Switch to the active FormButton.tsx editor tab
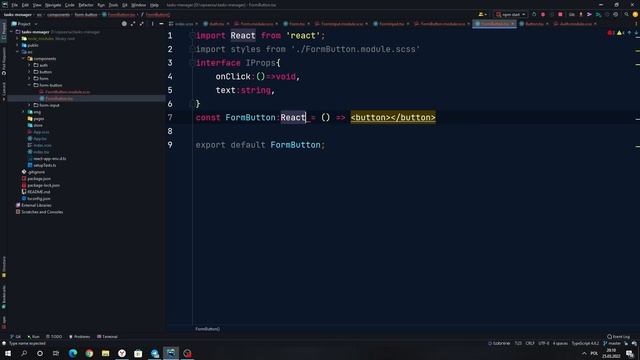The image size is (640, 360). point(495,24)
